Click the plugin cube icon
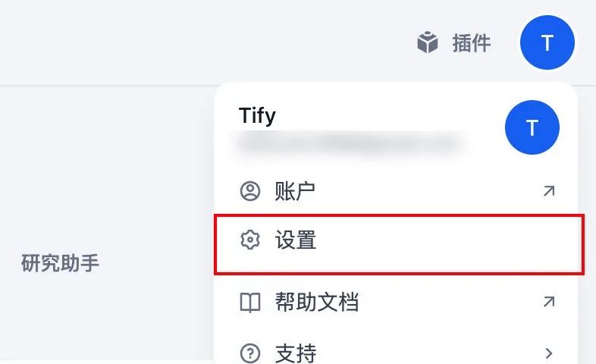 [x=428, y=42]
